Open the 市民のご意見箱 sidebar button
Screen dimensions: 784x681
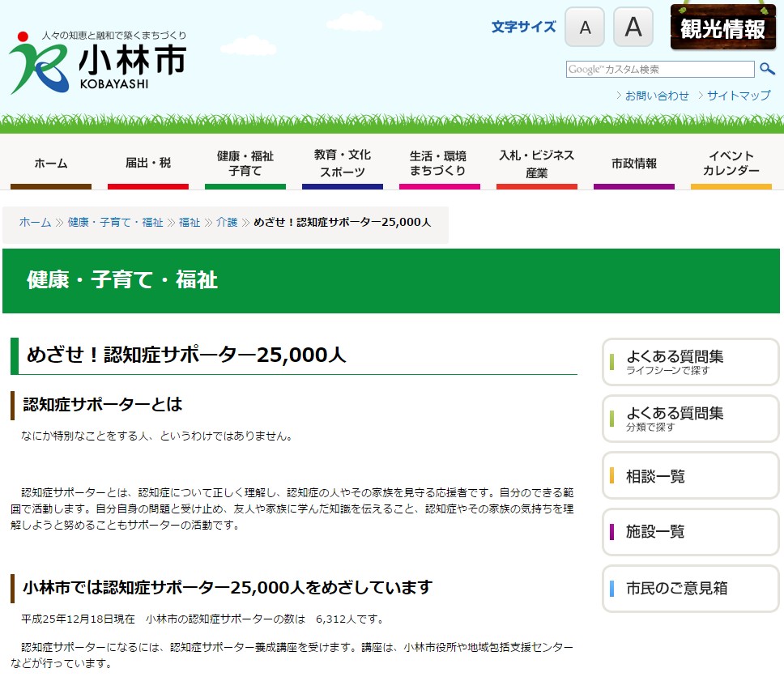tap(690, 589)
